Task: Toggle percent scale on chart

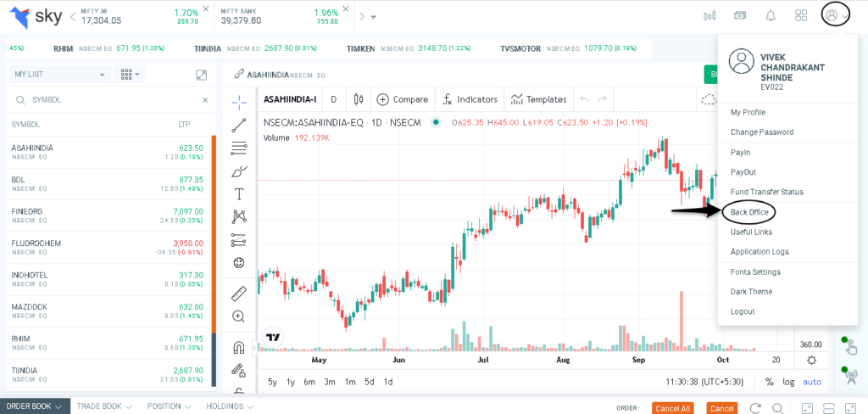Action: [x=769, y=382]
